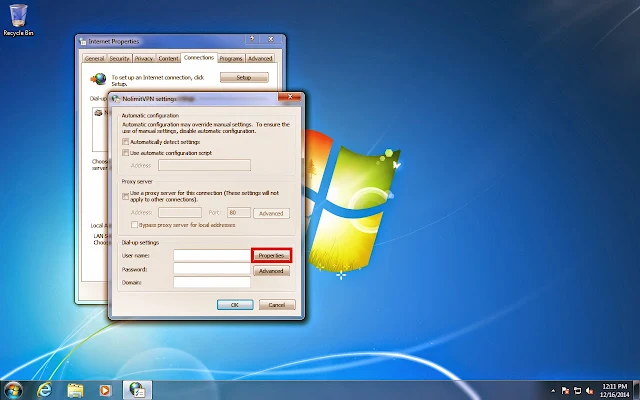Switch to General tab in Internet Properties
The height and width of the screenshot is (400, 640).
[x=94, y=58]
